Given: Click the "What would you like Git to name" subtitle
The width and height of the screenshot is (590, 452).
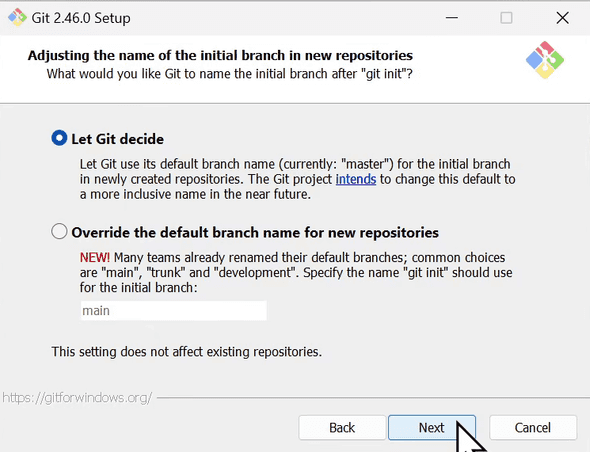Looking at the screenshot, I should point(230,74).
